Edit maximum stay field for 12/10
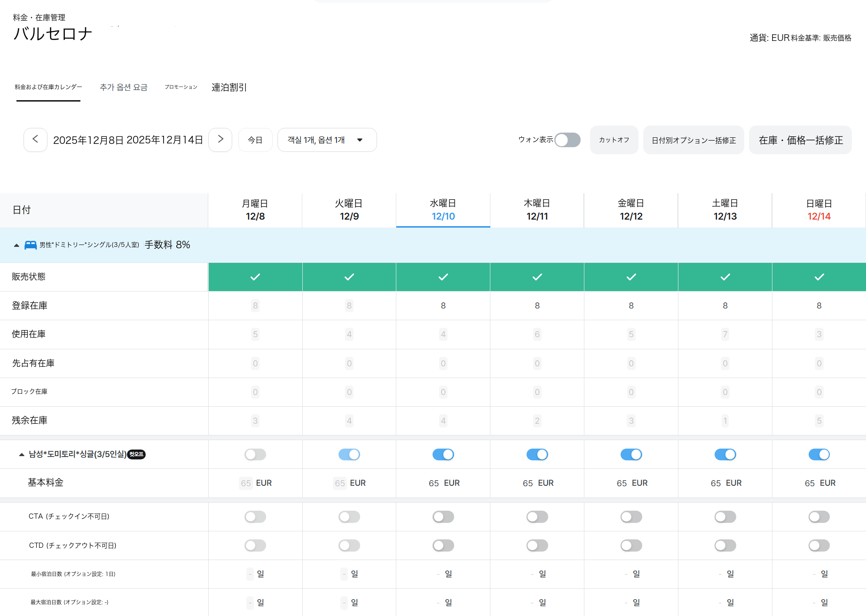This screenshot has height=616, width=866. point(439,603)
